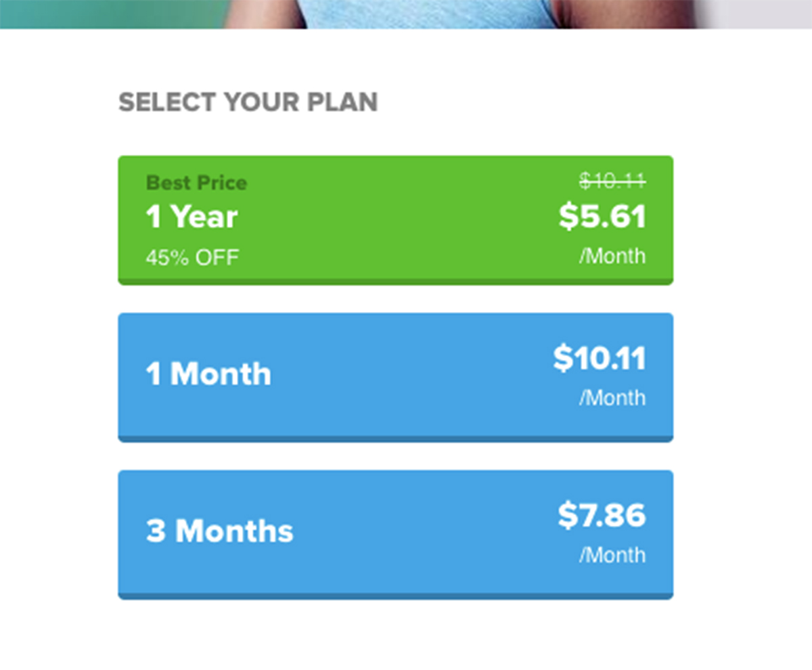
Task: Click "/Month" under the $7.86 price
Action: point(612,556)
